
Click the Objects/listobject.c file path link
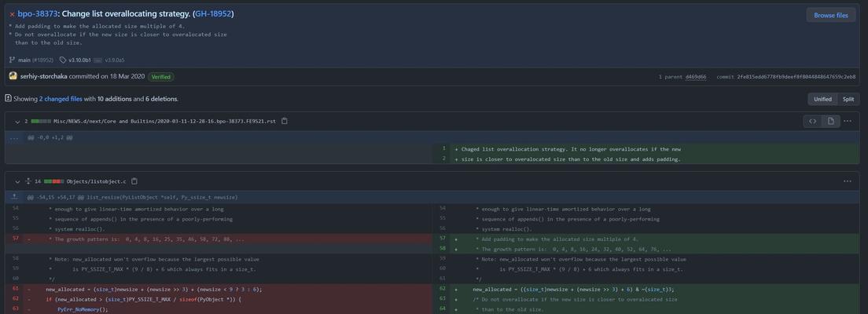tap(97, 181)
